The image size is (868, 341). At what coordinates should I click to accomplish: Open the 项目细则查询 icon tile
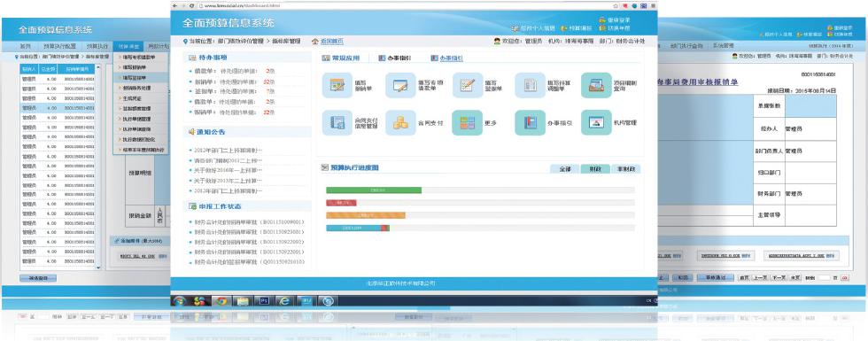click(x=596, y=85)
